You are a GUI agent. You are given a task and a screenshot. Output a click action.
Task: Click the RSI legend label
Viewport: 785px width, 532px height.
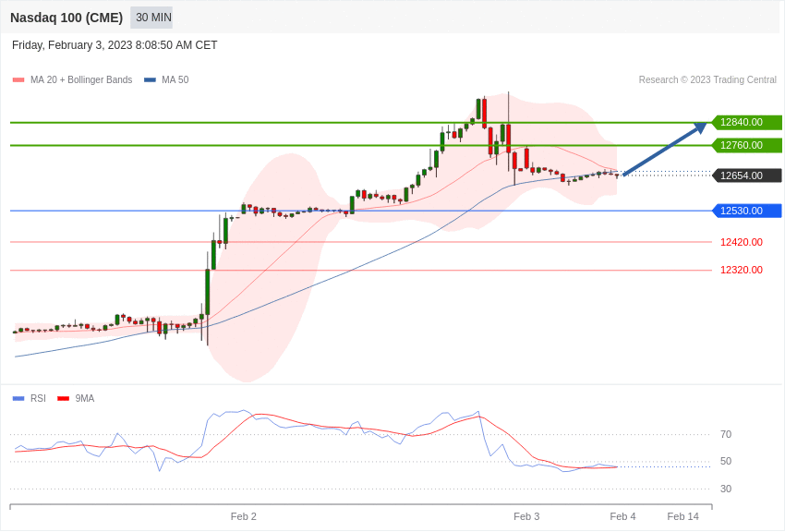(38, 399)
